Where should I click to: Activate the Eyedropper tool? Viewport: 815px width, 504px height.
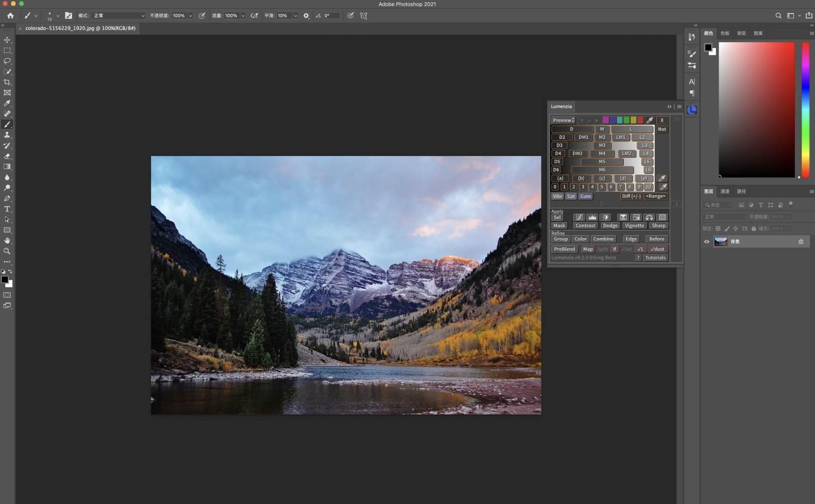(x=7, y=103)
